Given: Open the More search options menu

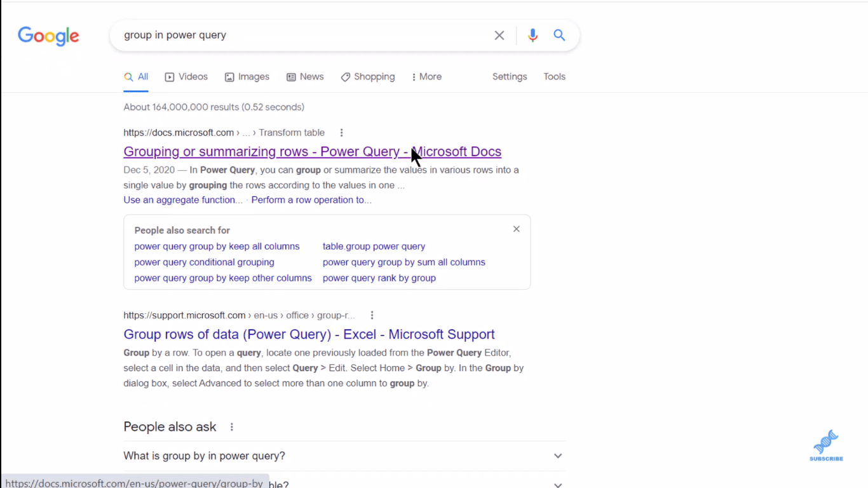Looking at the screenshot, I should click(426, 77).
